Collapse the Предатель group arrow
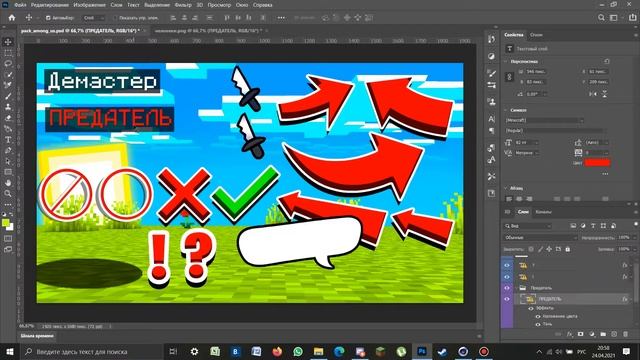The image size is (640, 360). 517,288
